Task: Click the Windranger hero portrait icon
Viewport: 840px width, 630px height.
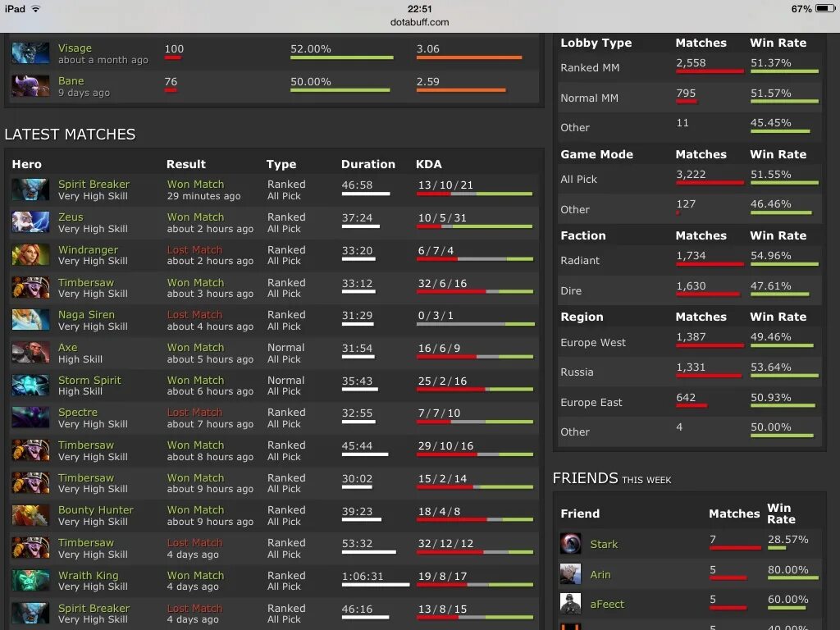Action: click(x=30, y=255)
